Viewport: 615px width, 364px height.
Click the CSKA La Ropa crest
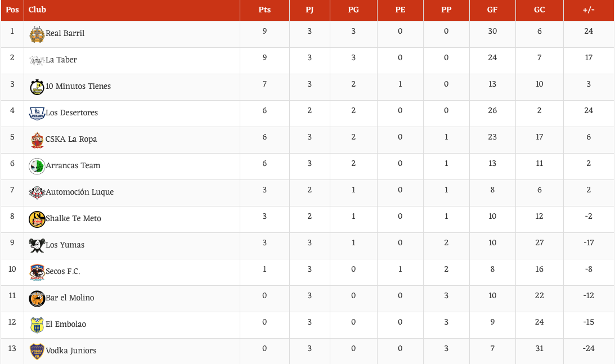tap(37, 140)
